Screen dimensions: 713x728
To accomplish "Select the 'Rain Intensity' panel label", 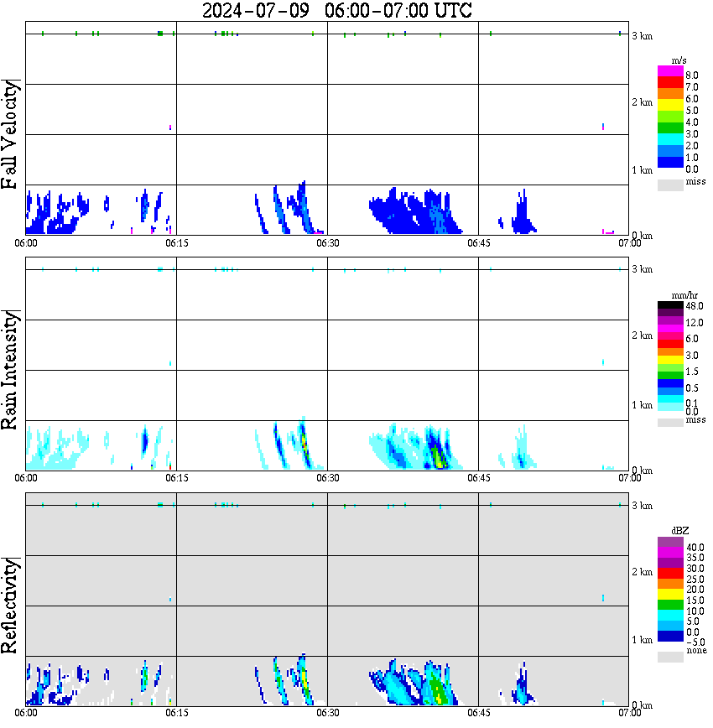I will click(x=10, y=370).
